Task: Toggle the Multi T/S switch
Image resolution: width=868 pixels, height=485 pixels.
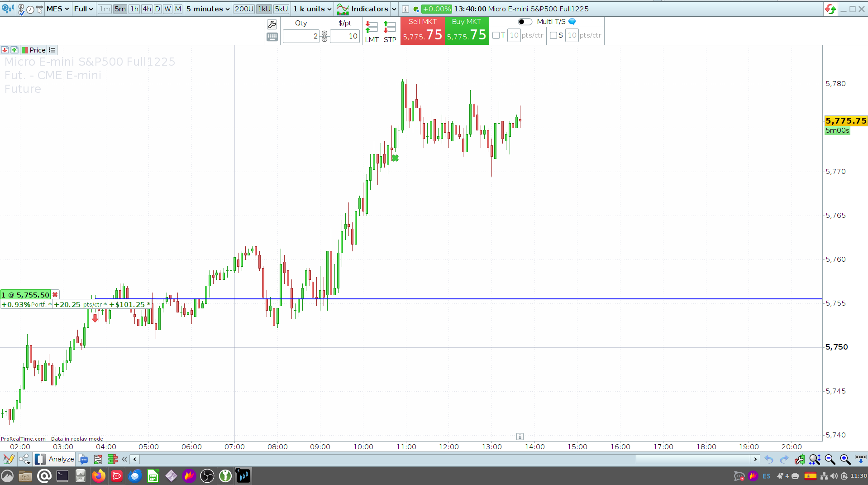Action: [x=525, y=22]
